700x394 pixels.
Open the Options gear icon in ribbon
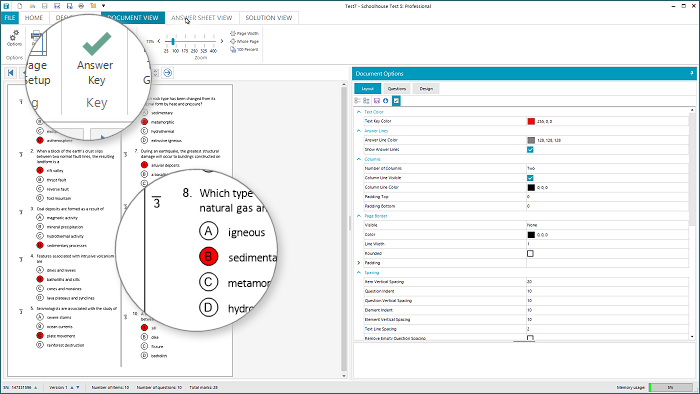(x=14, y=37)
